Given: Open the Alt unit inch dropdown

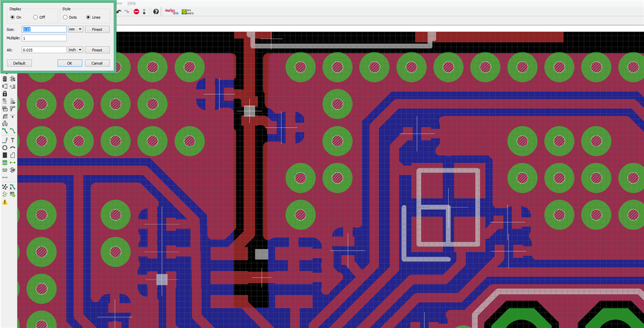Looking at the screenshot, I should point(75,50).
